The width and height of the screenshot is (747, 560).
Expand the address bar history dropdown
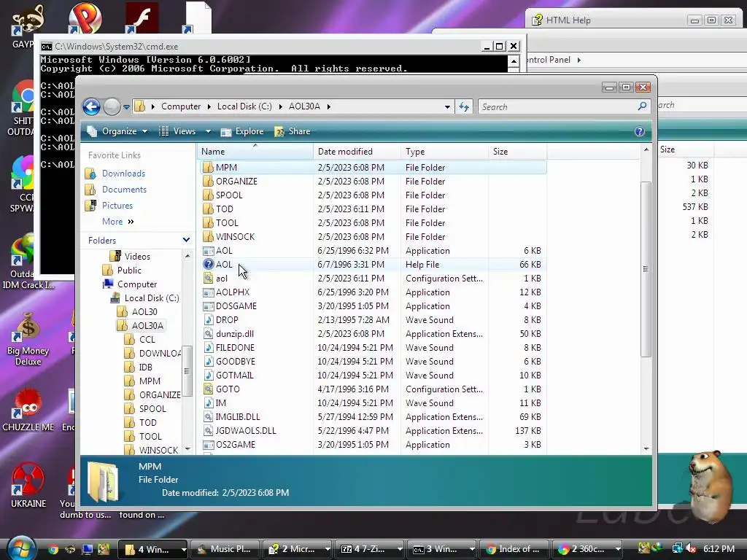447,106
